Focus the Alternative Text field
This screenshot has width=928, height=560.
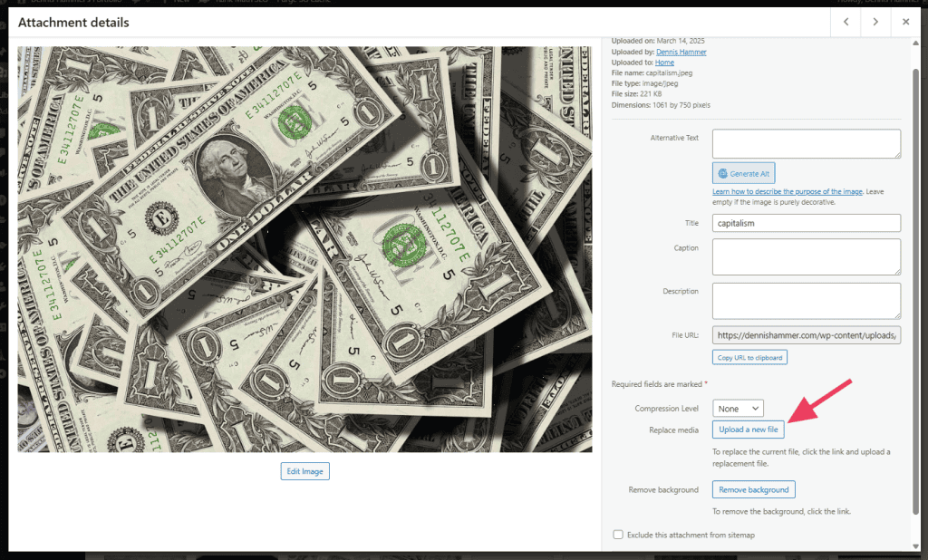(807, 144)
